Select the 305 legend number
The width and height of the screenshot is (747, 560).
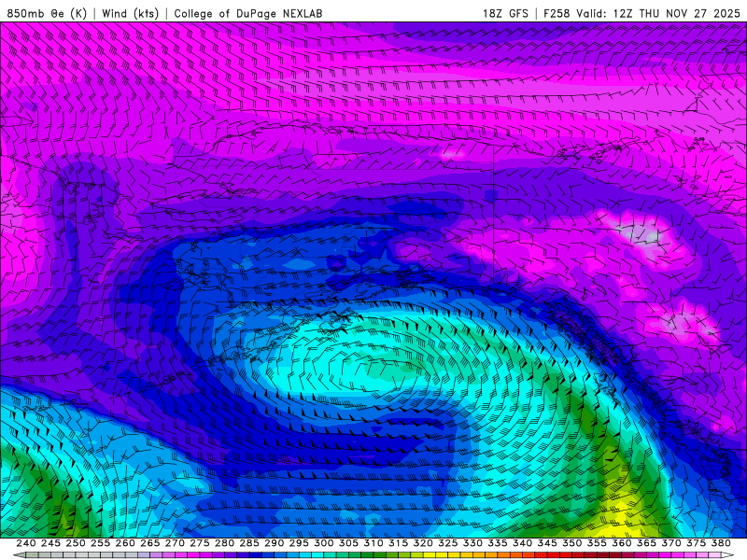(348, 543)
